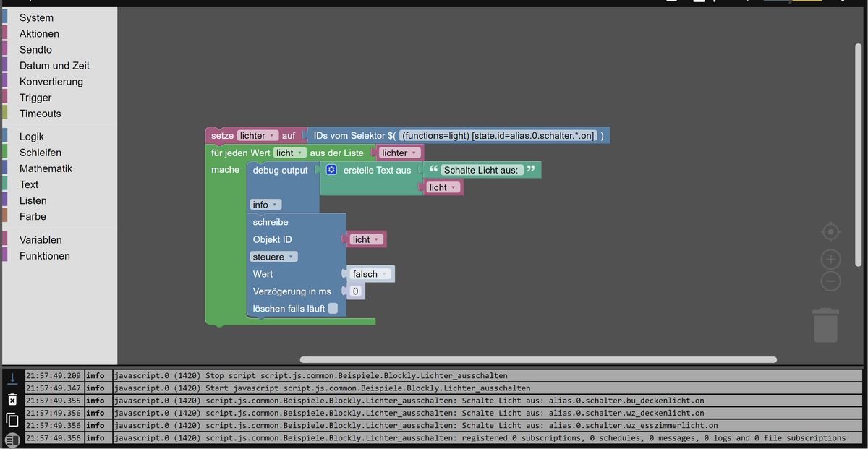Open the Mathematik toolbox category

(x=46, y=168)
